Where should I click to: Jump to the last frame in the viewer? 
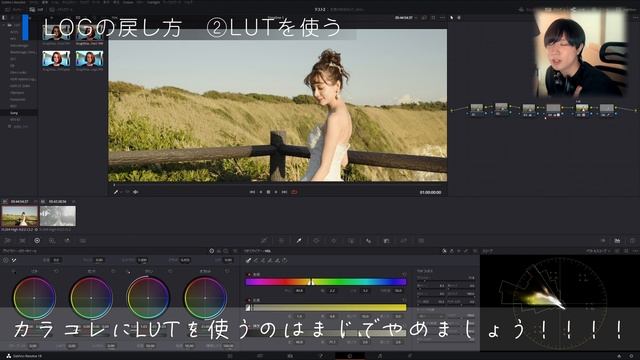click(284, 192)
